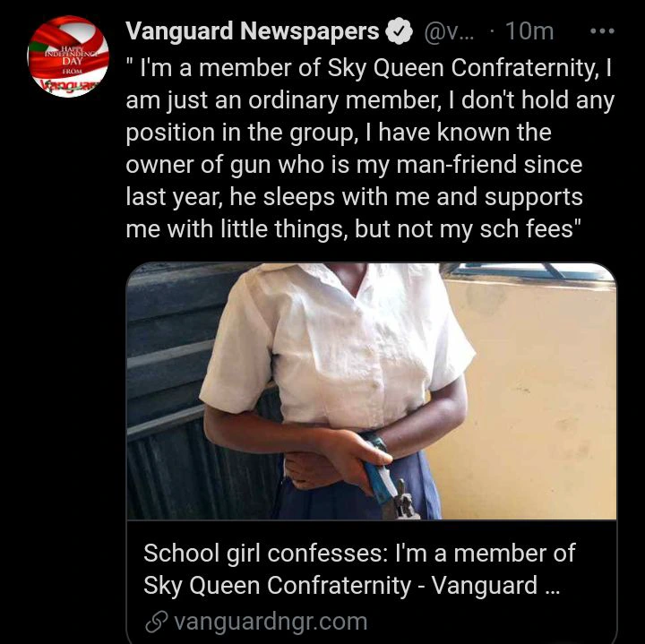Viewport: 645px width, 644px height.
Task: Click the tweet line about "my man-friend since"
Action: (354, 165)
